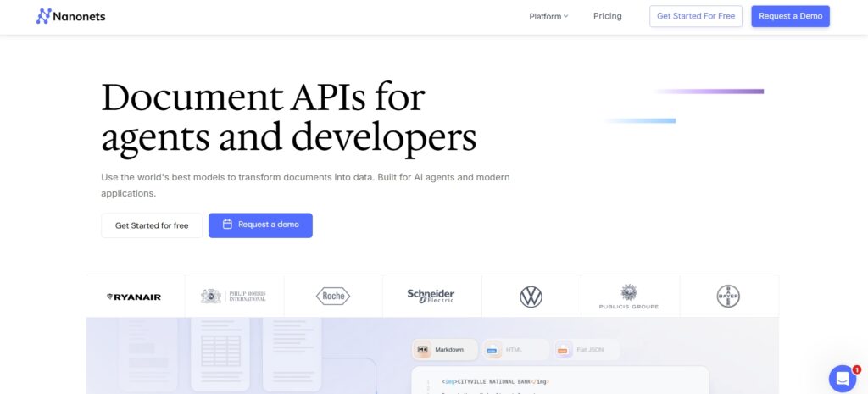Click the Volkswagen logo

pyautogui.click(x=531, y=297)
